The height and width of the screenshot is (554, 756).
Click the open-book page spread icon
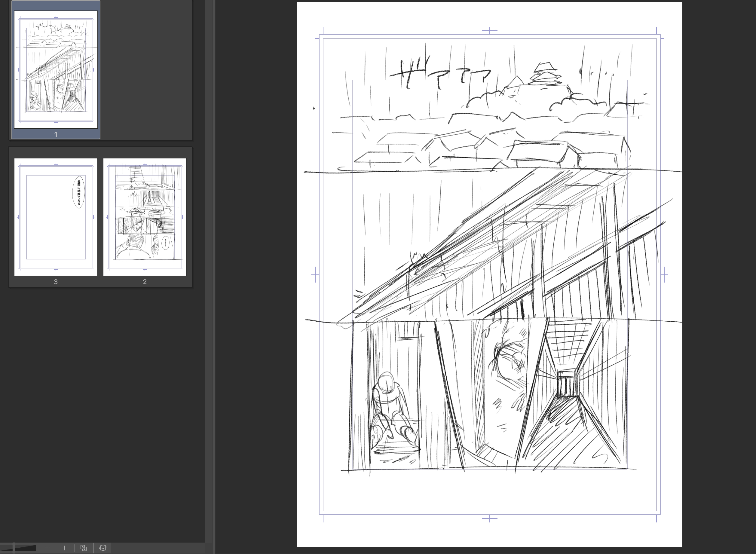[x=103, y=548]
